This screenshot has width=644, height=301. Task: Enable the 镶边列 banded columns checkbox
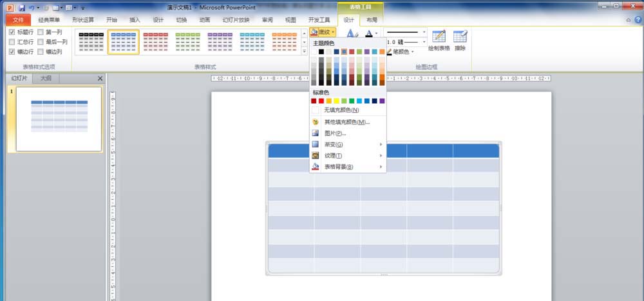tap(40, 52)
